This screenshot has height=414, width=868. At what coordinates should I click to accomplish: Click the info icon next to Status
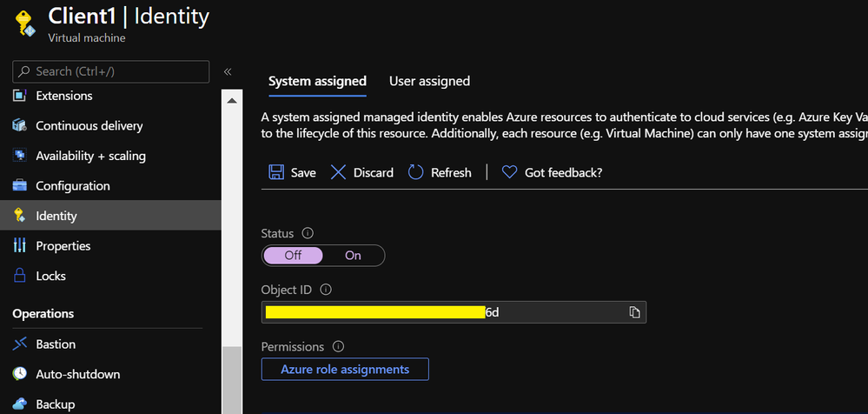(x=308, y=233)
